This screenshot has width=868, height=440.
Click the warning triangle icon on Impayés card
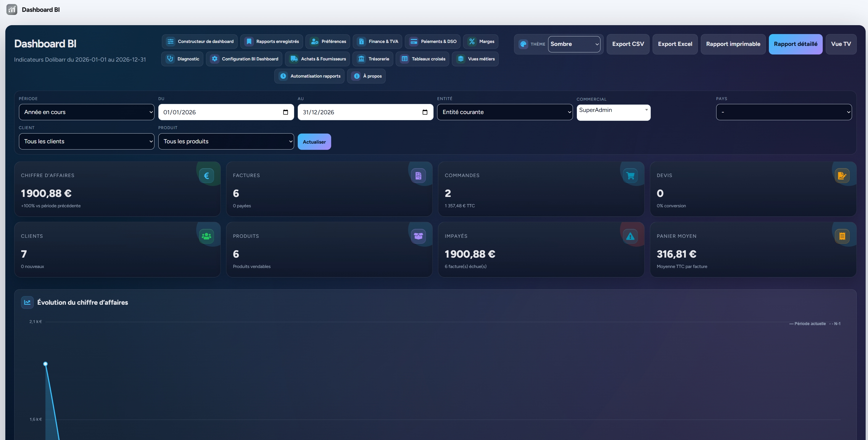click(x=630, y=236)
